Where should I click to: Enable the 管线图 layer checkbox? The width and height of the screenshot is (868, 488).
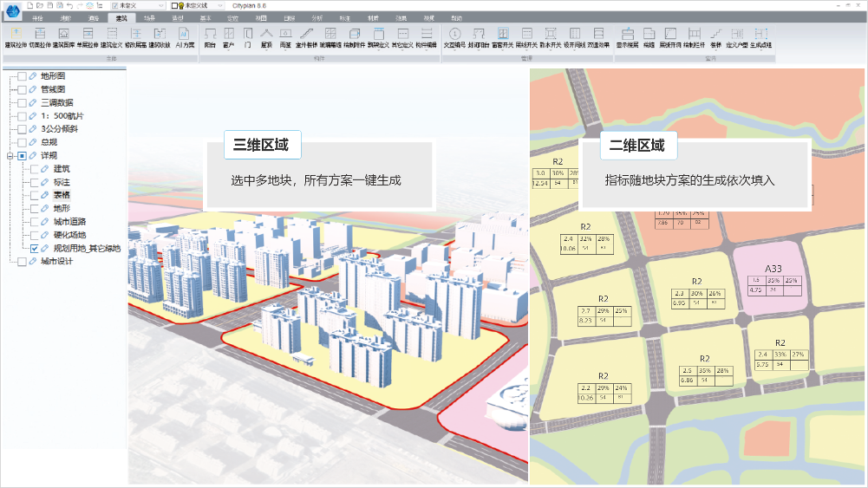click(x=23, y=89)
